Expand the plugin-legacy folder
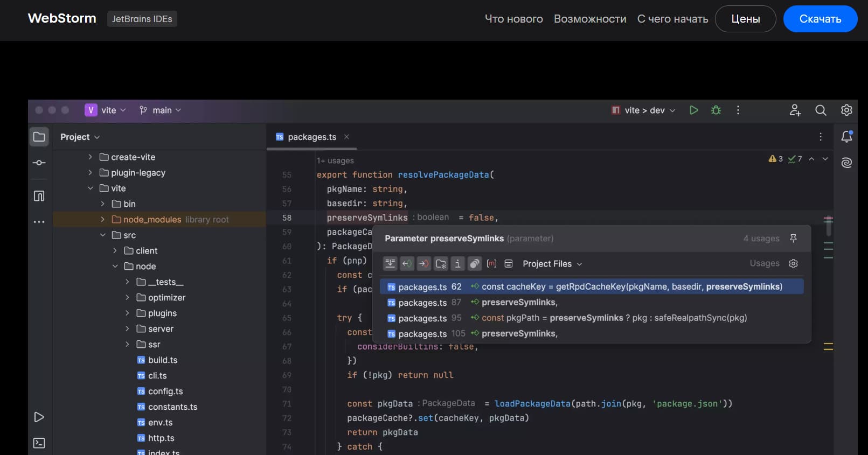 click(90, 173)
